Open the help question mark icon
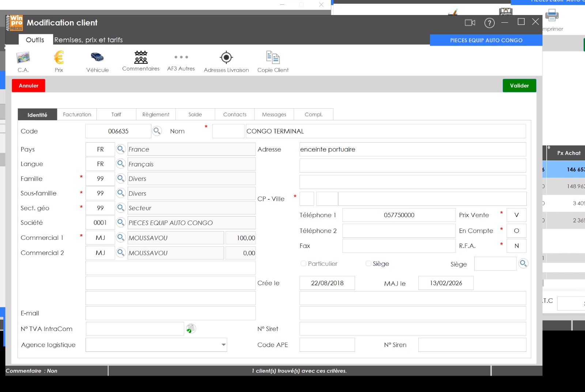 489,23
